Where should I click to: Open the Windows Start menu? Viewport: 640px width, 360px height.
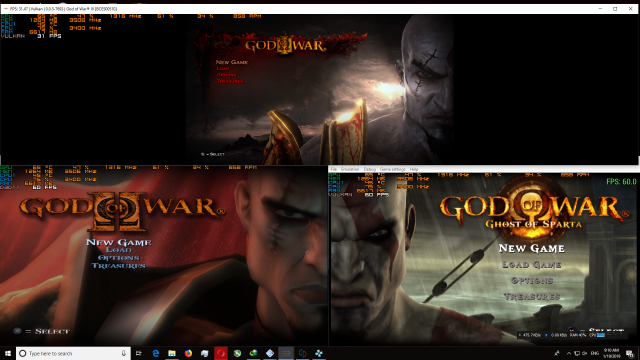[x=8, y=353]
